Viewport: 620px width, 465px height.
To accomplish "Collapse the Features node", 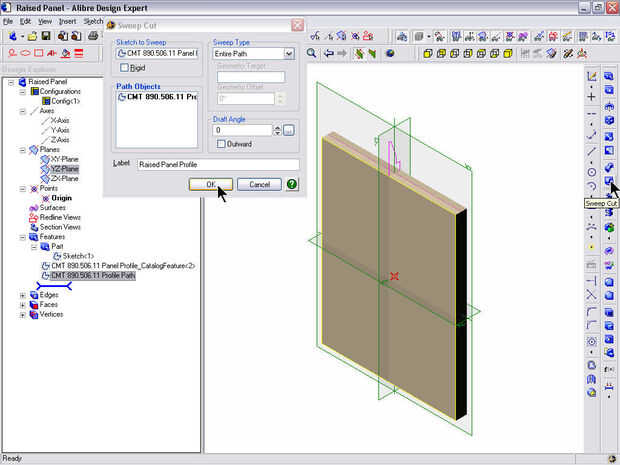I will pos(23,237).
